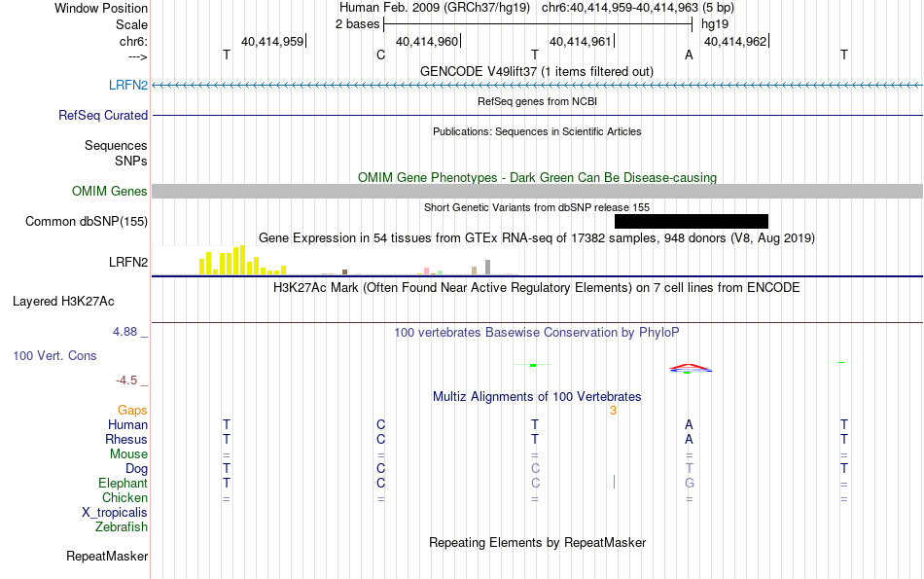Open Repeating Elements by RepeatMasker title
The height and width of the screenshot is (579, 924).
537,542
